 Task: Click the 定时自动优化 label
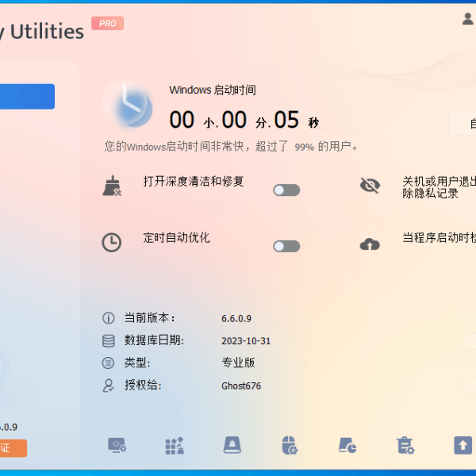click(176, 238)
